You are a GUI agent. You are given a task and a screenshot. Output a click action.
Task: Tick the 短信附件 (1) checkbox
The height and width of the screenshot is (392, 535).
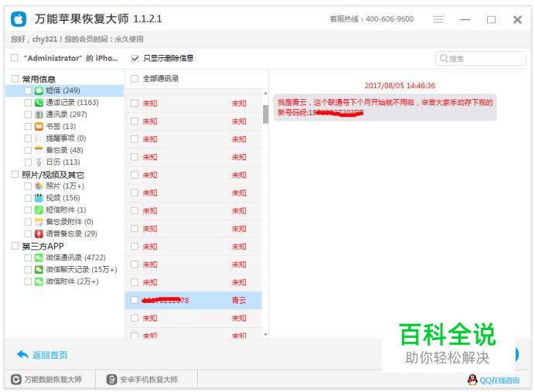pos(28,210)
